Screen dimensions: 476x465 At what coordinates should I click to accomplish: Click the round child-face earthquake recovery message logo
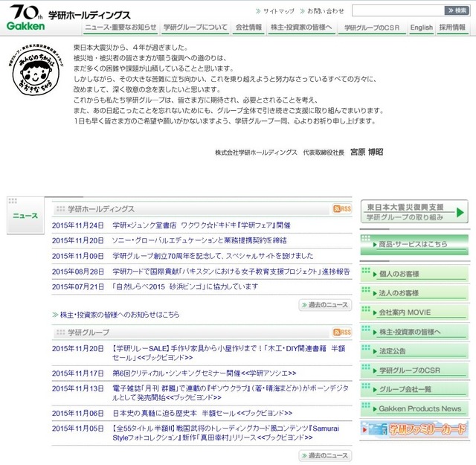click(36, 71)
